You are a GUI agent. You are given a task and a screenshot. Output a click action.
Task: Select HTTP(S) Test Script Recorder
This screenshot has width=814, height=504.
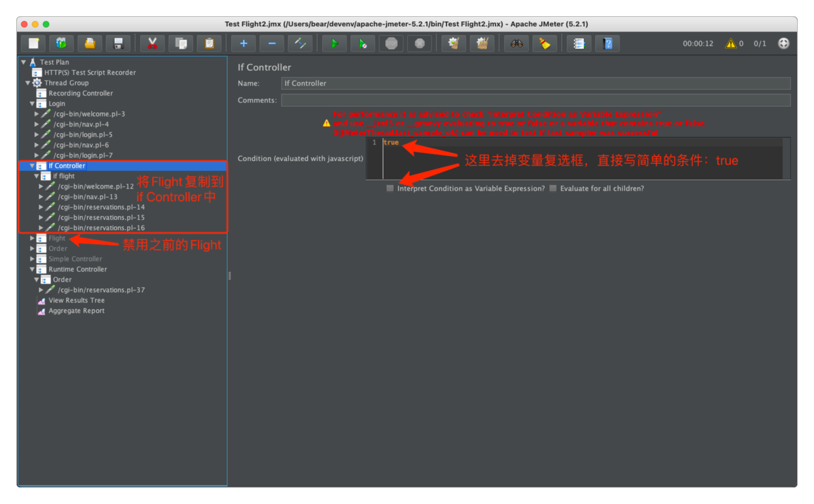[x=90, y=72]
